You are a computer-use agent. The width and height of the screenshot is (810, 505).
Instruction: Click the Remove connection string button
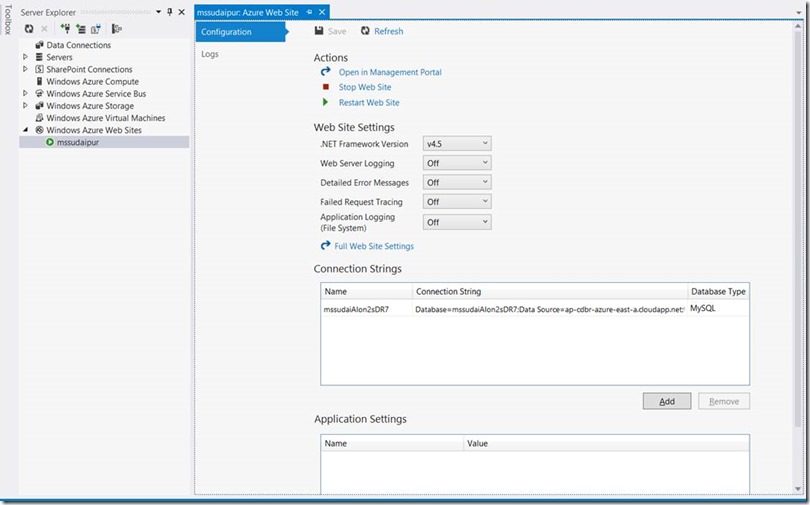pyautogui.click(x=724, y=401)
